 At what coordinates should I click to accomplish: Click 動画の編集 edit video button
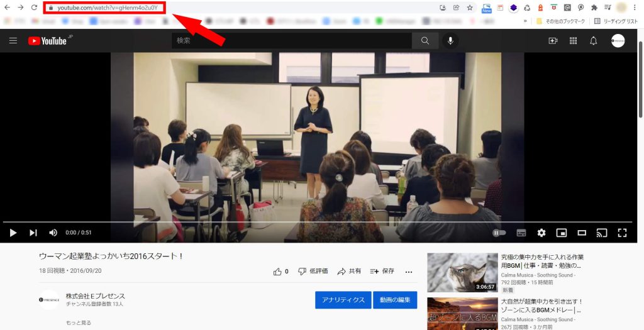395,300
